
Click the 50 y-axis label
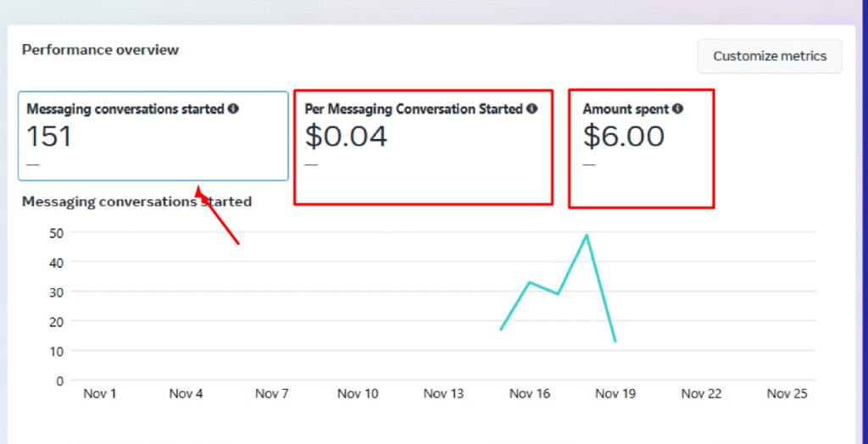point(57,232)
